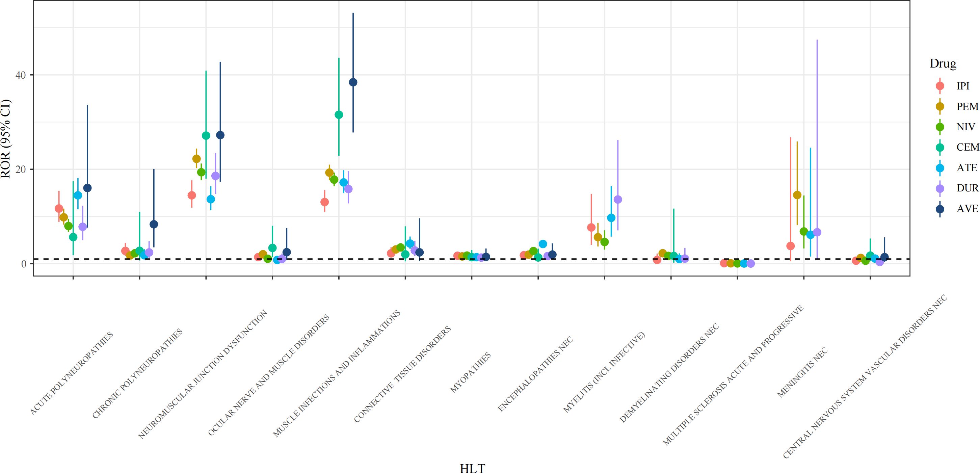Click the IPI legend color marker

[940, 86]
